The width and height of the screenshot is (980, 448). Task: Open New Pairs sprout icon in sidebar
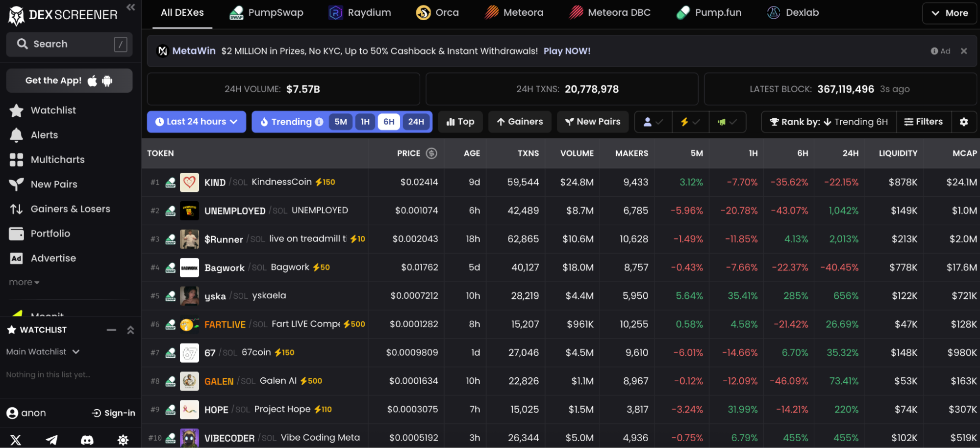tap(16, 184)
